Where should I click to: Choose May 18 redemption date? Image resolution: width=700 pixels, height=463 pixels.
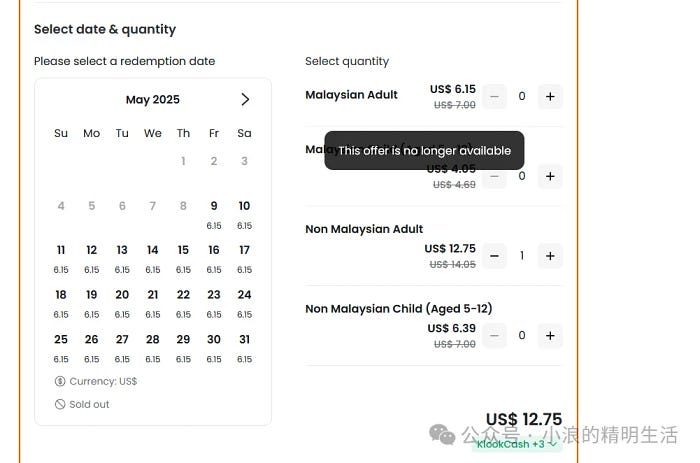(x=61, y=304)
